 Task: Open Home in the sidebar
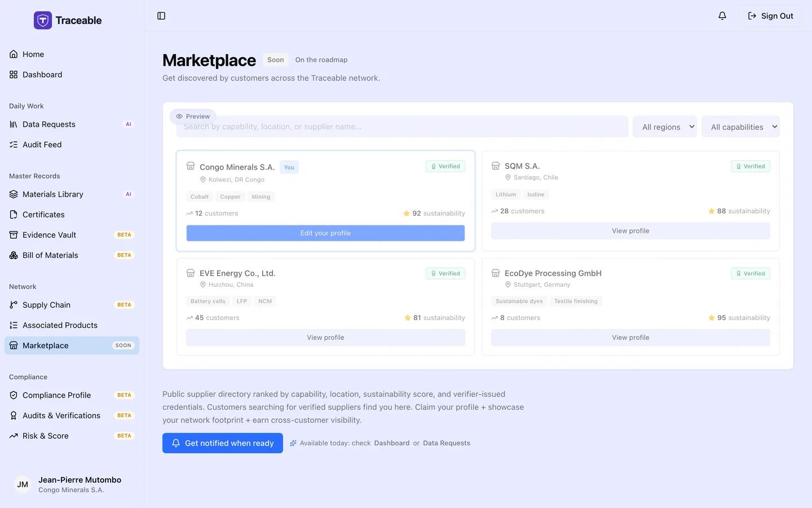[72, 54]
